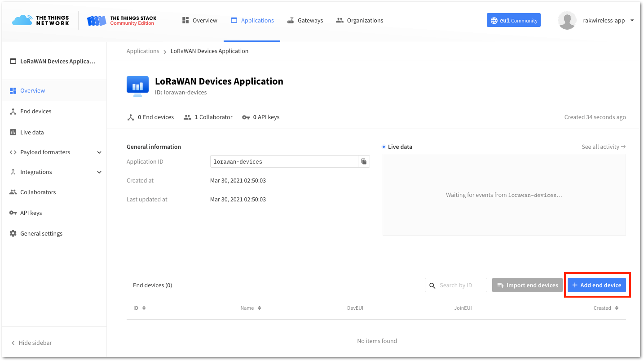This screenshot has height=361, width=644.
Task: Click the globe icon on eu1 Community
Action: [494, 20]
